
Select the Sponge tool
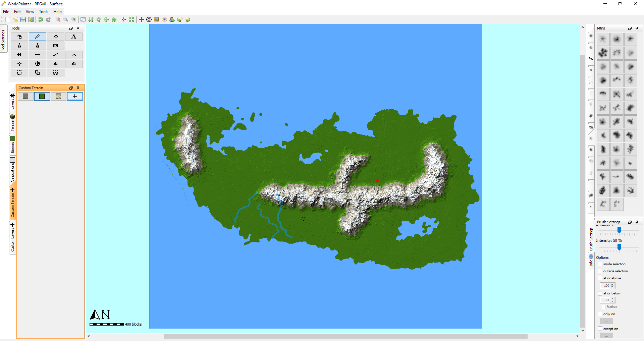point(56,46)
